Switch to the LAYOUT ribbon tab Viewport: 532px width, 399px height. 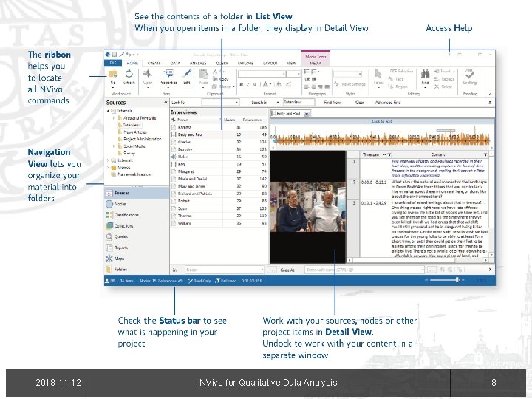click(x=270, y=63)
